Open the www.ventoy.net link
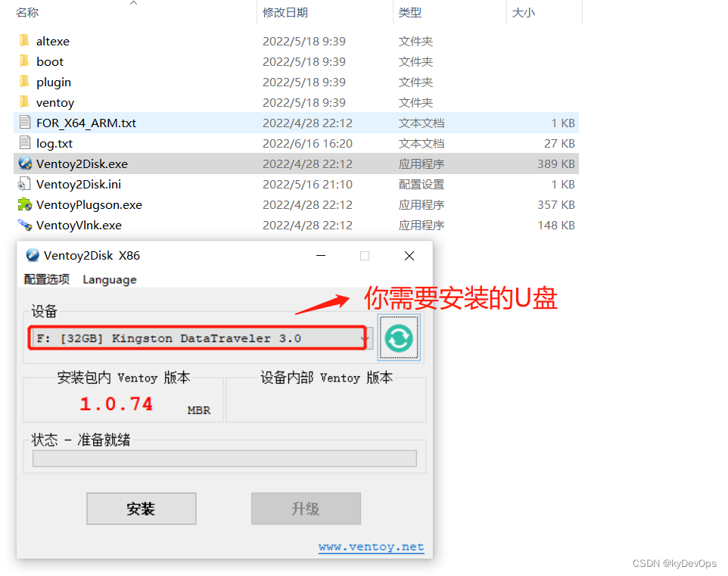 371,546
